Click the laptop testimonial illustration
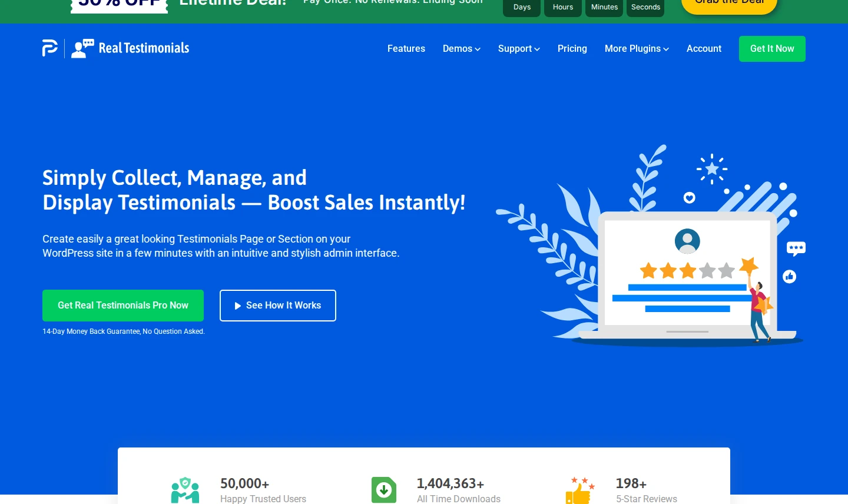This screenshot has width=848, height=504. (x=651, y=246)
